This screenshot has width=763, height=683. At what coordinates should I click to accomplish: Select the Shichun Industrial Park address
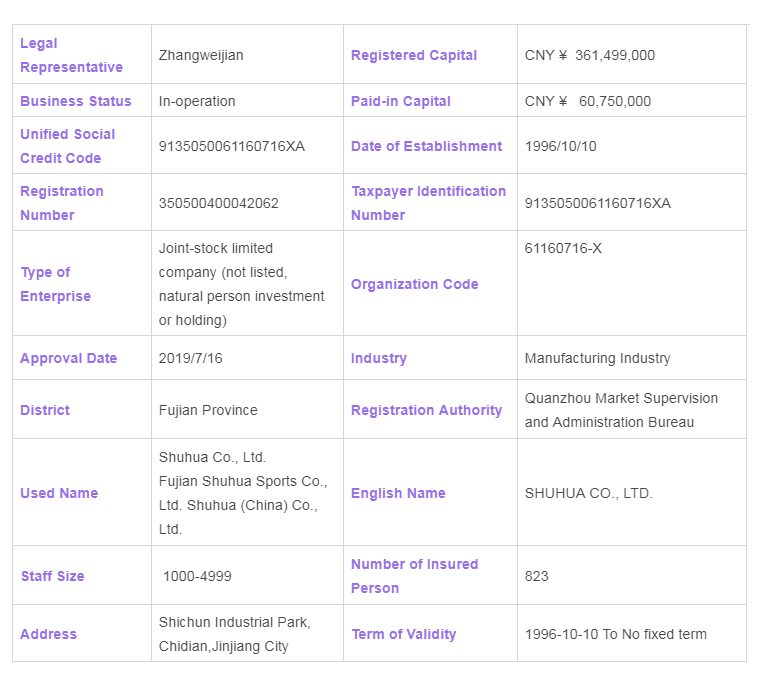coord(235,634)
